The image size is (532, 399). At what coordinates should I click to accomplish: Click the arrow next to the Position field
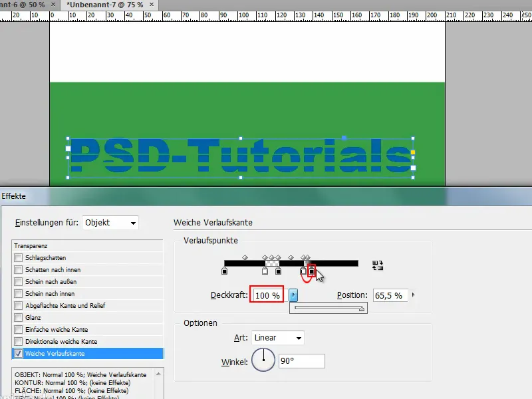pos(413,295)
